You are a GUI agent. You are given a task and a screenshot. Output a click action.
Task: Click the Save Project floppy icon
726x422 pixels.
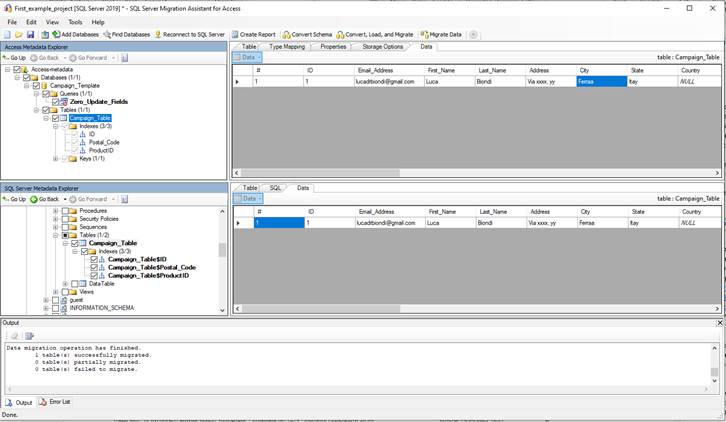click(31, 35)
